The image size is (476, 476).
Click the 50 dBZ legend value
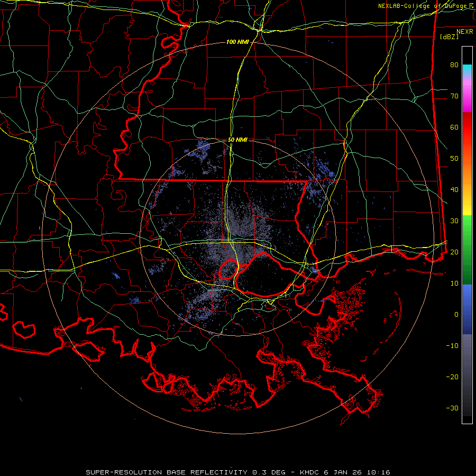point(454,159)
